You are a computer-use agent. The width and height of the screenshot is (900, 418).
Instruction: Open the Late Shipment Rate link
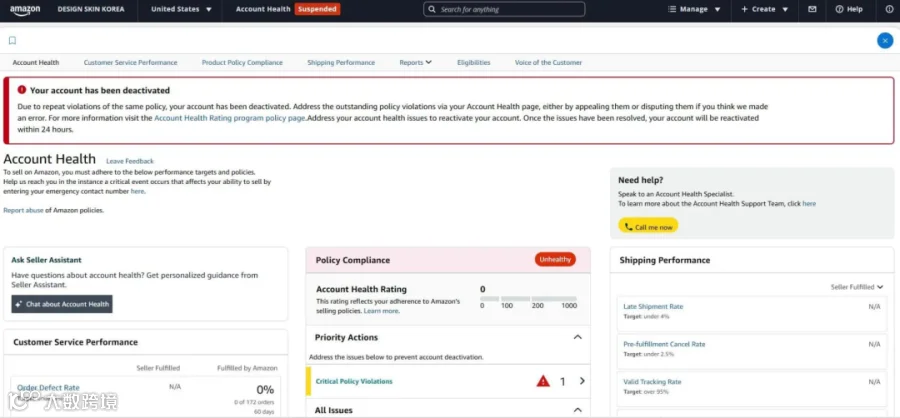coord(653,307)
